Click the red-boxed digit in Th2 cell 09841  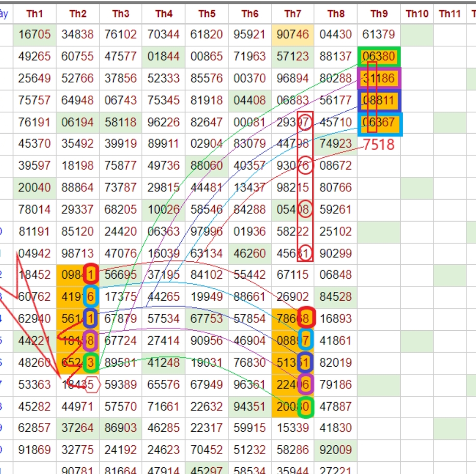tap(91, 275)
